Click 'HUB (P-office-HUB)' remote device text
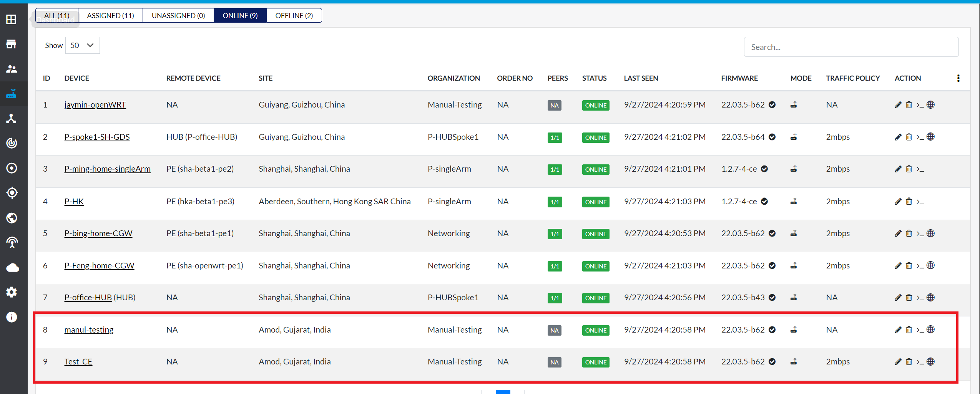The image size is (980, 394). pyautogui.click(x=202, y=137)
